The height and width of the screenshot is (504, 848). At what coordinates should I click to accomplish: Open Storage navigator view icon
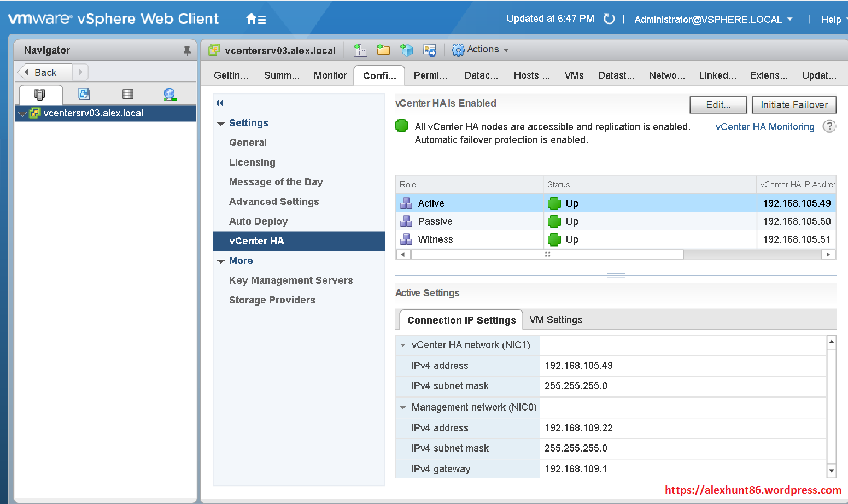point(127,94)
